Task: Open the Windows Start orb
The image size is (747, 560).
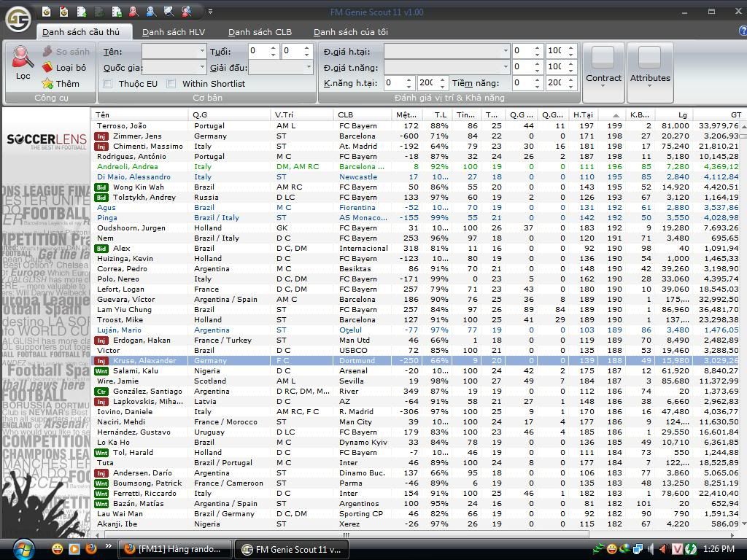Action: [x=23, y=549]
